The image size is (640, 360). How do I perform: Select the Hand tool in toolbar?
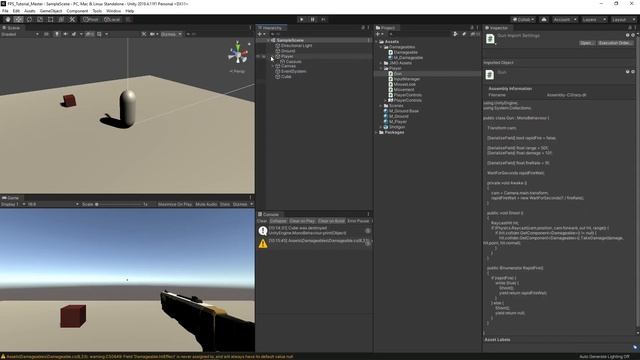(x=8, y=20)
